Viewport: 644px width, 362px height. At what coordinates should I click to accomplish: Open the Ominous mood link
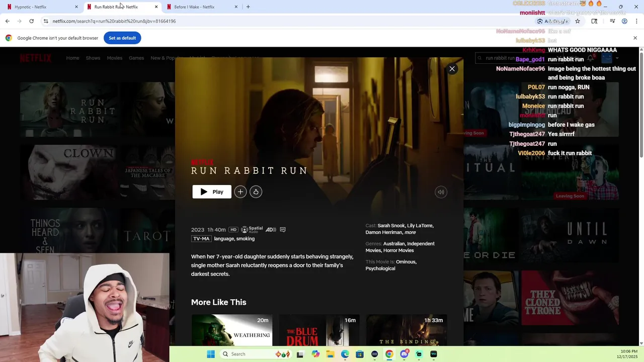pyautogui.click(x=406, y=262)
